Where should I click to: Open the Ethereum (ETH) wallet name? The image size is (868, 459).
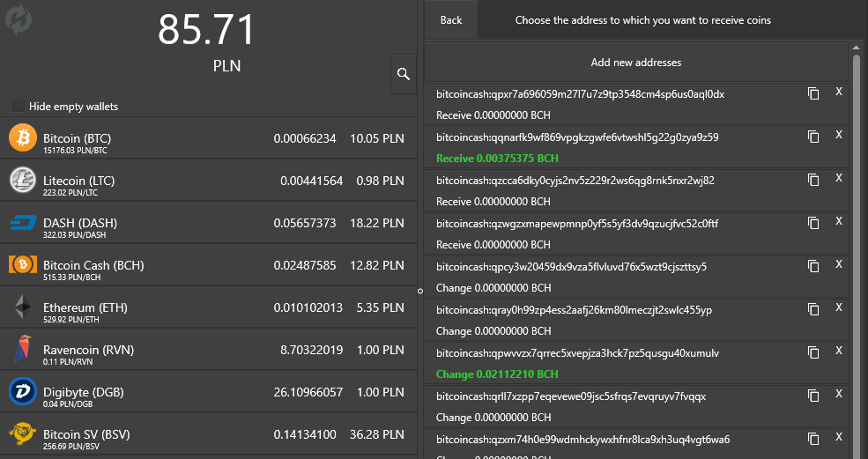85,307
